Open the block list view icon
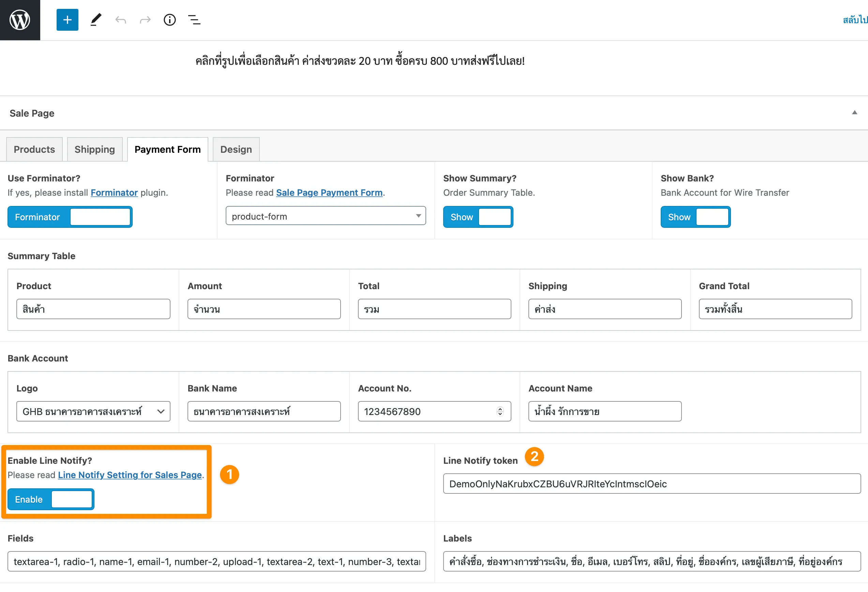The image size is (868, 592). [194, 20]
